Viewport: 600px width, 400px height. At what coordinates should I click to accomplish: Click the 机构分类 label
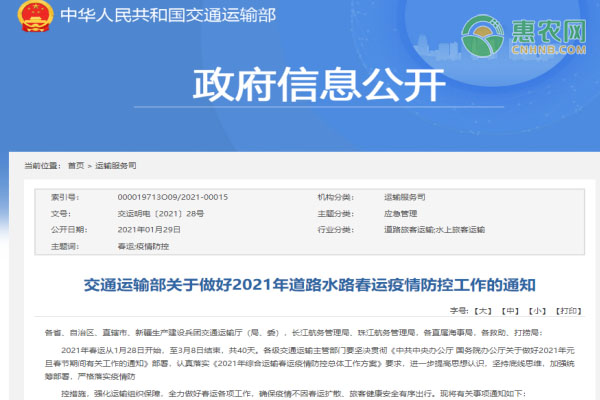click(x=336, y=197)
